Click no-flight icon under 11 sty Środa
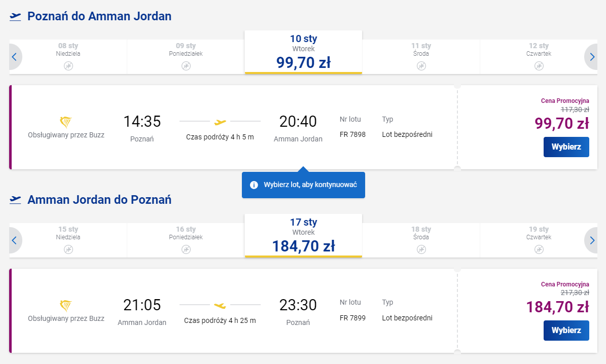The image size is (606, 364). pos(421,66)
